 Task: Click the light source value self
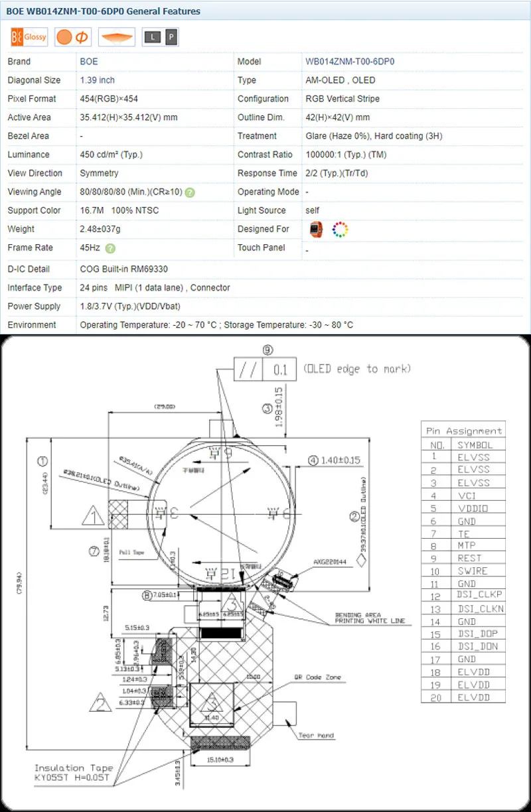(x=313, y=210)
